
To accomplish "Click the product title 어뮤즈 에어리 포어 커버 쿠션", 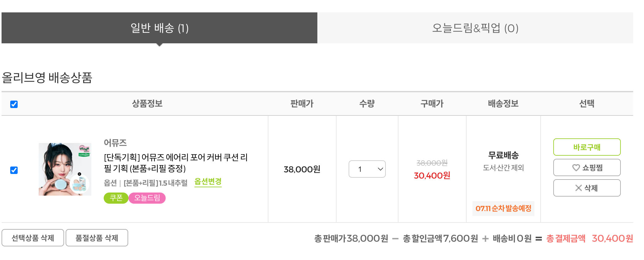I will [176, 163].
